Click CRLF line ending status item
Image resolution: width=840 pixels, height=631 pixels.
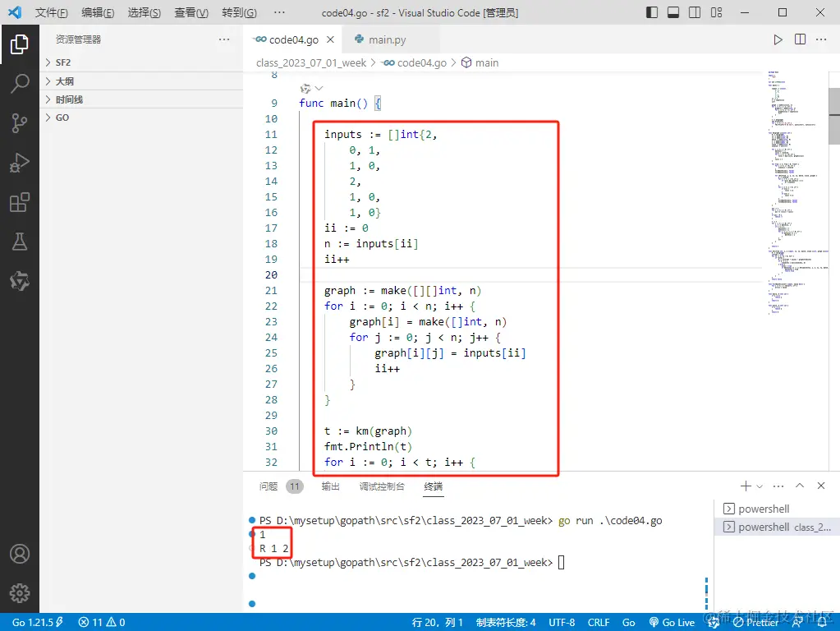coord(599,623)
